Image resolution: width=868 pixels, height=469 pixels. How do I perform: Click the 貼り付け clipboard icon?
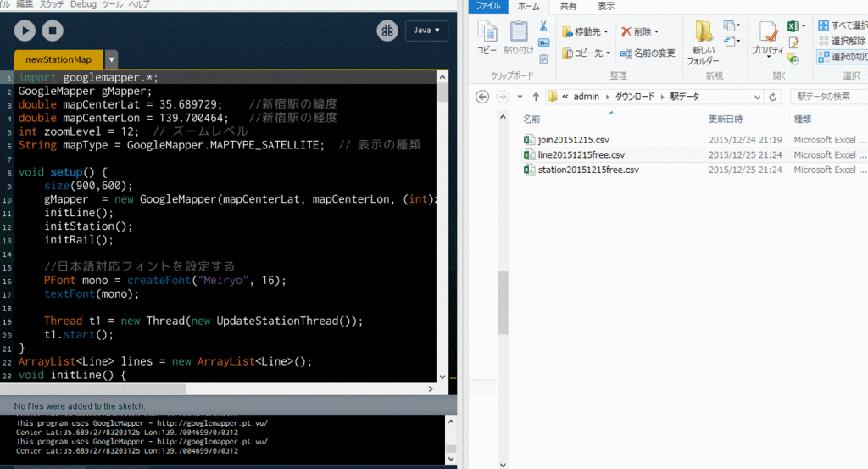[x=519, y=37]
